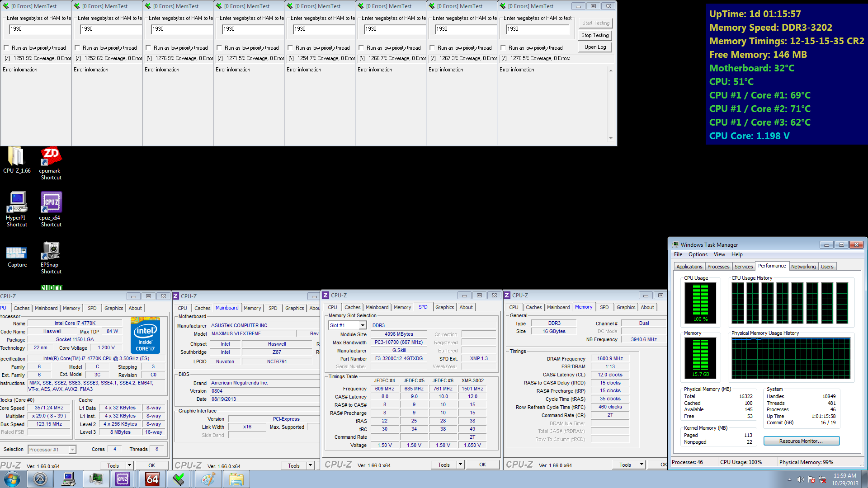Click the disconnected network tray icon
Image resolution: width=868 pixels, height=488 pixels.
tap(822, 479)
